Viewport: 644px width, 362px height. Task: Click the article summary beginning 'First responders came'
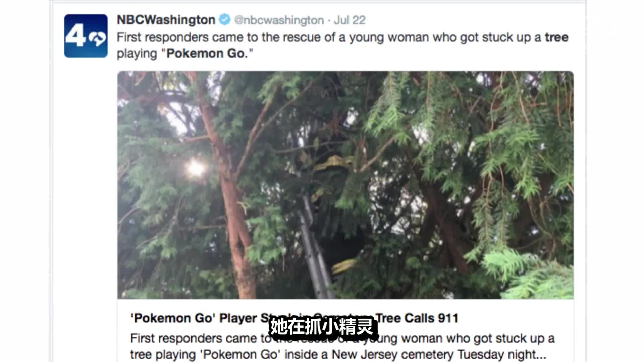[342, 346]
